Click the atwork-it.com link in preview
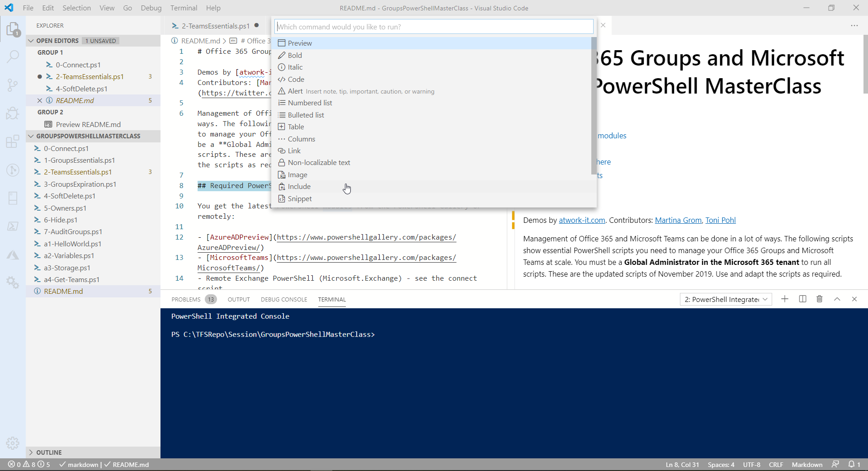 582,220
